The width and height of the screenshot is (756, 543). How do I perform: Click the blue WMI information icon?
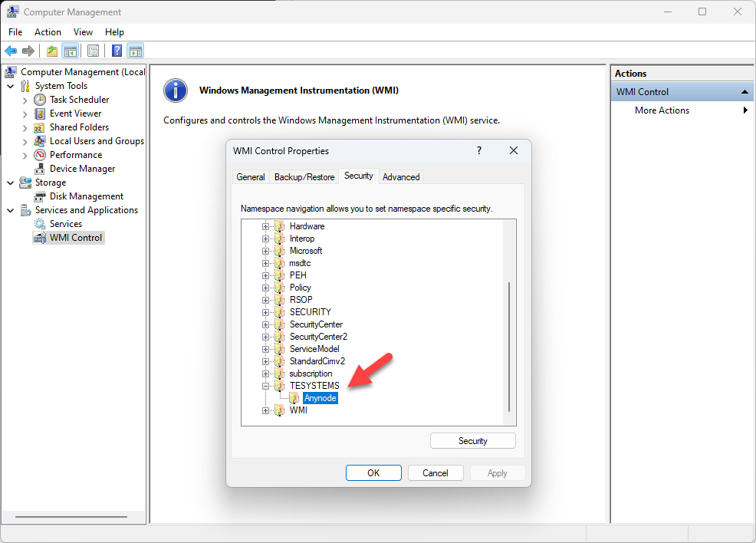176,90
